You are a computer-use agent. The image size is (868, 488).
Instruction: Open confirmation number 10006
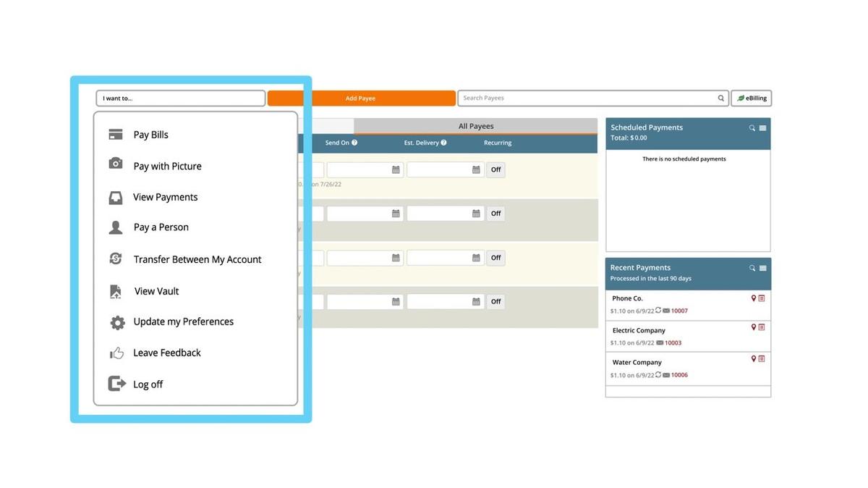pos(679,375)
